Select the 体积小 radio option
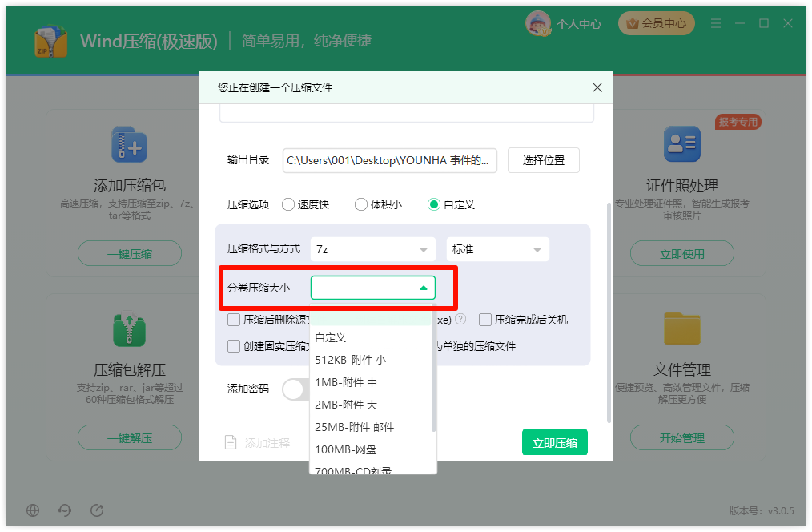The height and width of the screenshot is (532, 812). (360, 204)
